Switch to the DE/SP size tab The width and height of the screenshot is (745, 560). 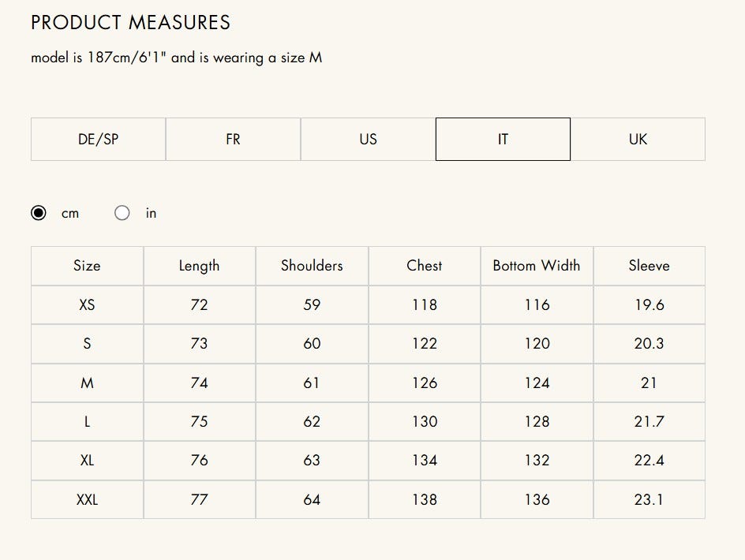[x=99, y=139]
